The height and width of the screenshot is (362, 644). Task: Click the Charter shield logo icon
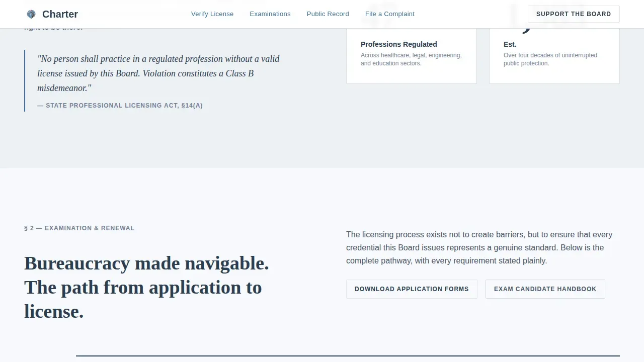click(31, 14)
